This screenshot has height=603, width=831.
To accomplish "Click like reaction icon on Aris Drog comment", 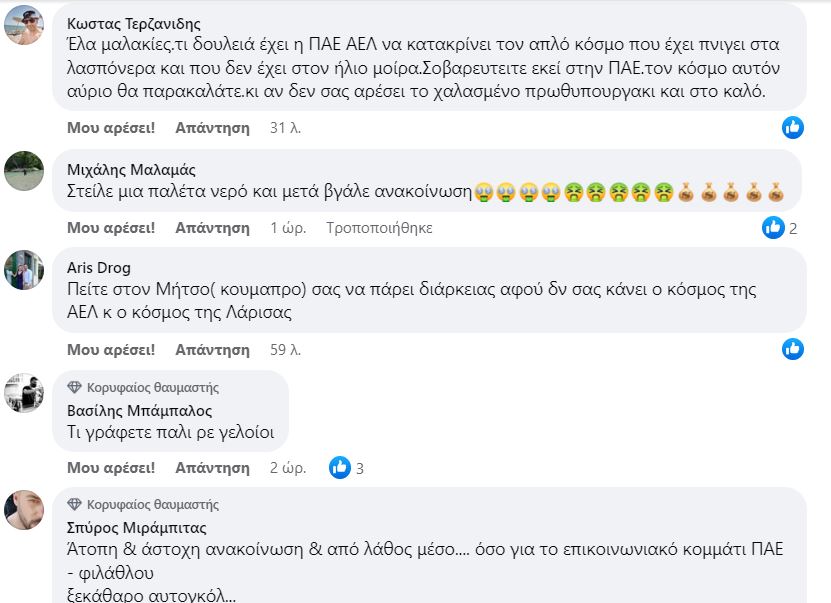I will click(792, 349).
